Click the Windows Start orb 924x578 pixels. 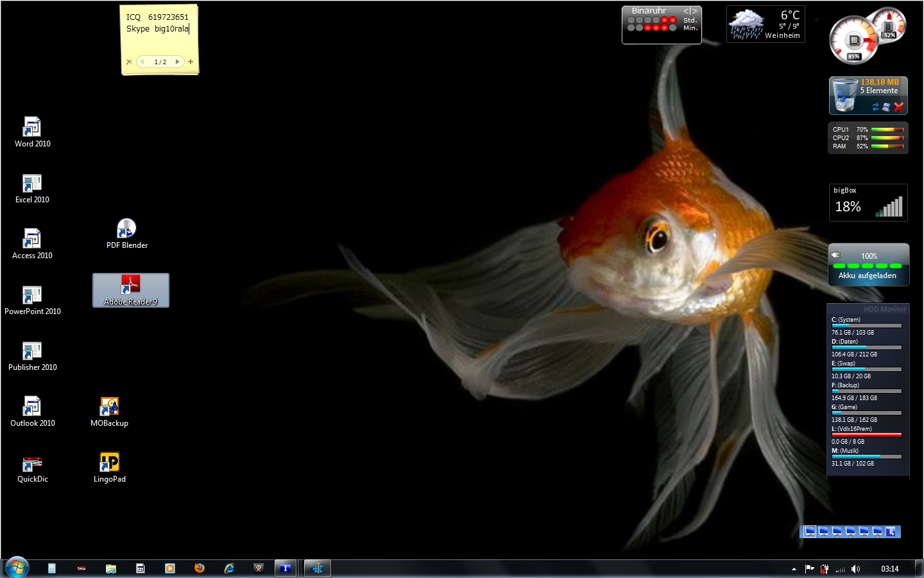17,568
